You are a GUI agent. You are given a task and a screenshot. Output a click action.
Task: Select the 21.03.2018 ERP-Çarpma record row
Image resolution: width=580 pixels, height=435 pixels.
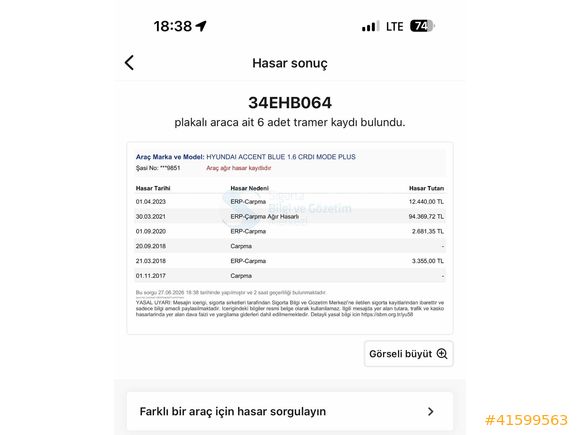click(290, 261)
